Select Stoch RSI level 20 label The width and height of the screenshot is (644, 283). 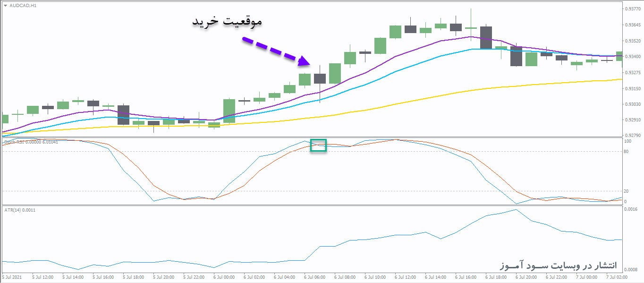coord(627,191)
